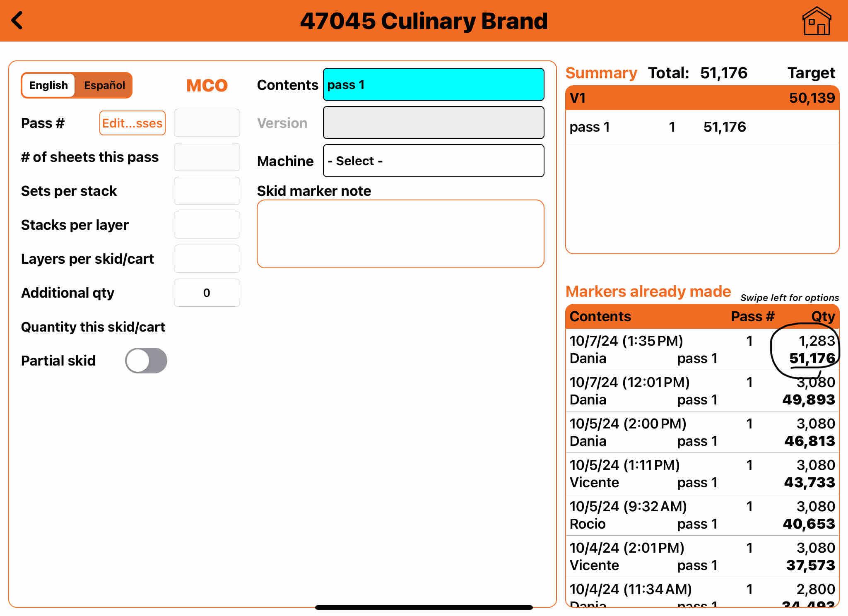This screenshot has height=616, width=848.
Task: Click the Edit passes button
Action: [132, 123]
